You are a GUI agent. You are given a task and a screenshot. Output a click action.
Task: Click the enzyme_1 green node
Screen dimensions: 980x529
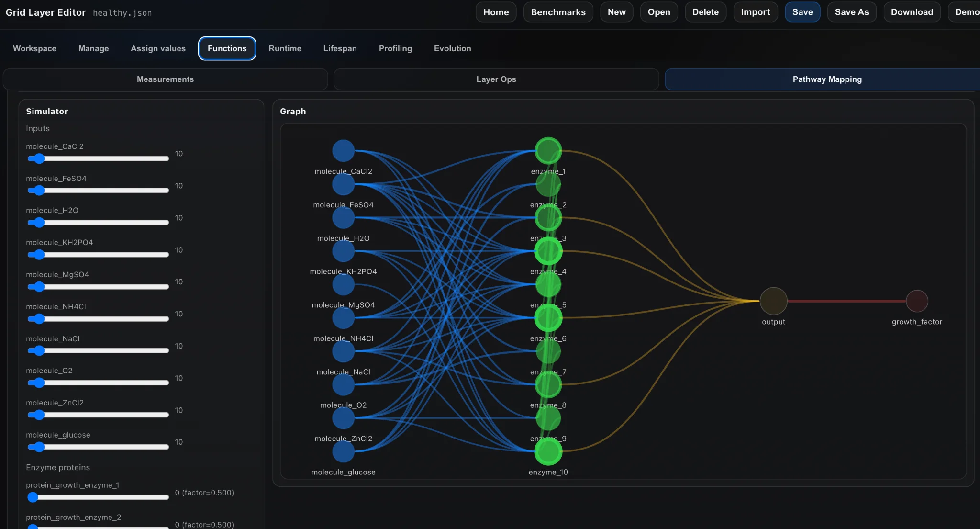click(548, 151)
